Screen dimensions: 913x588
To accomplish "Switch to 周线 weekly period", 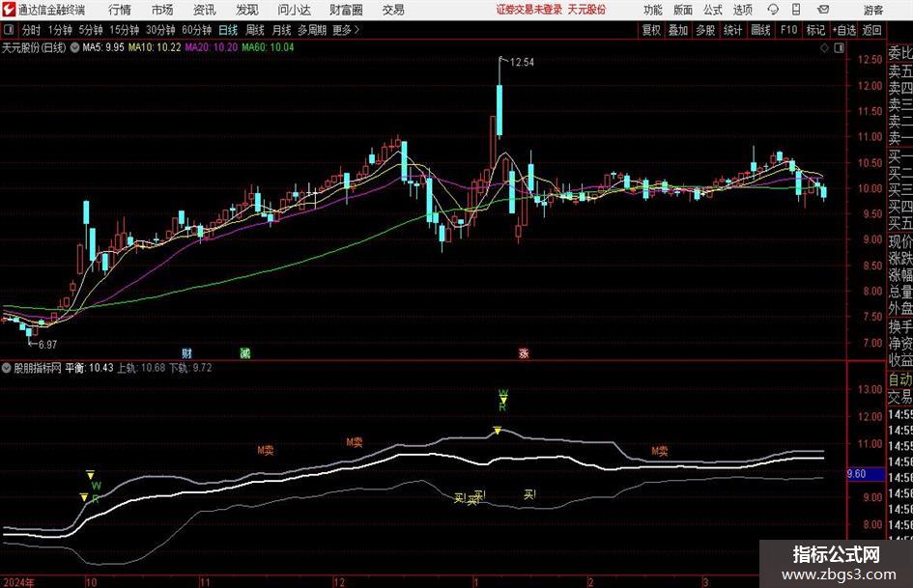I will pyautogui.click(x=254, y=30).
